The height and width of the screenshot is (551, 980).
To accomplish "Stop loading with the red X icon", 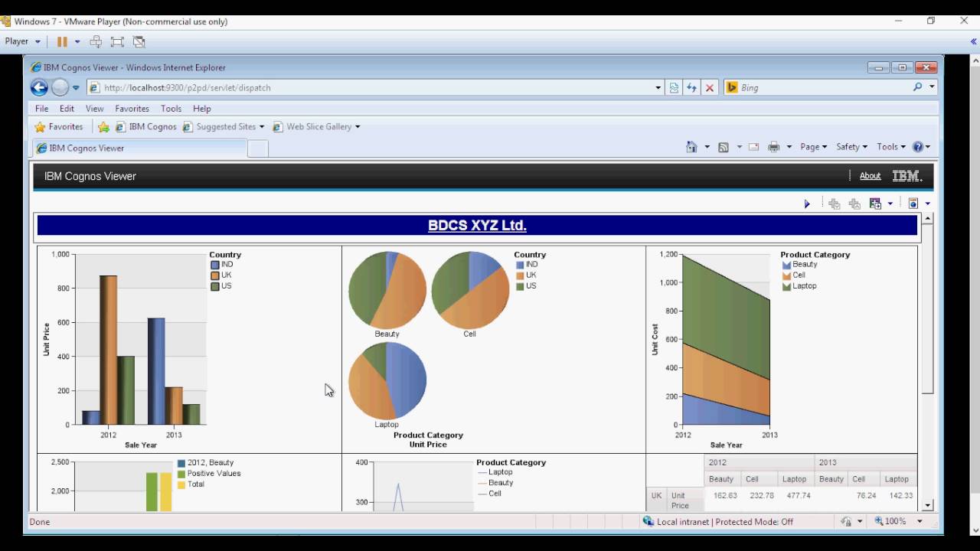I will [710, 87].
